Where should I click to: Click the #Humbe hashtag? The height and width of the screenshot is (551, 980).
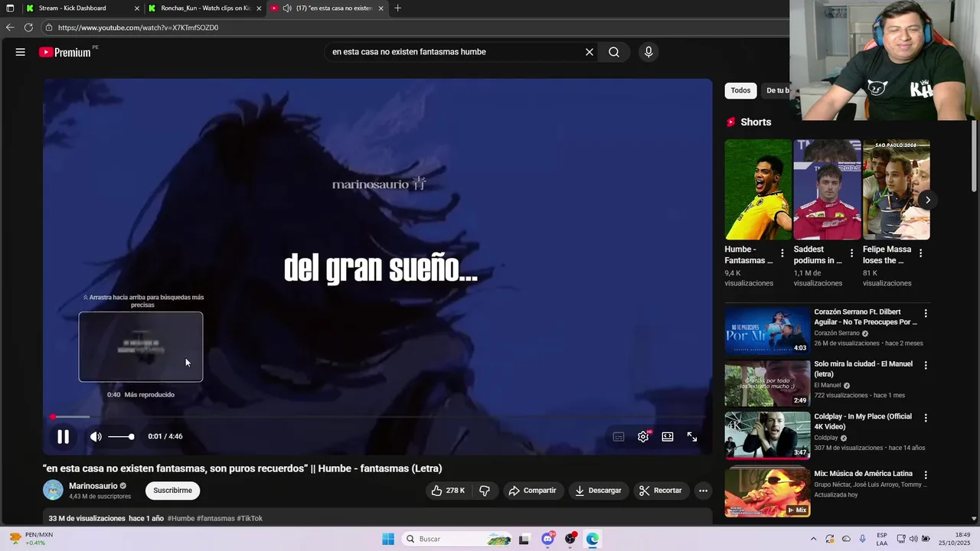(181, 518)
